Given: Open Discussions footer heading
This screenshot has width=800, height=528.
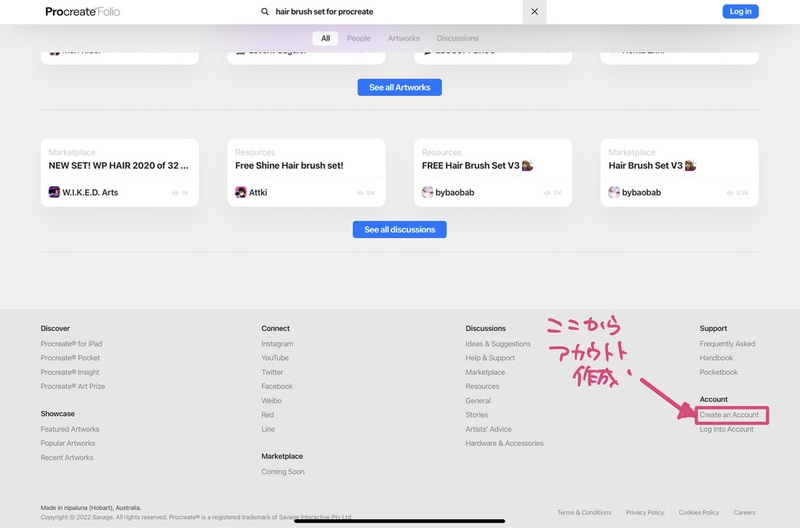Looking at the screenshot, I should click(x=486, y=329).
